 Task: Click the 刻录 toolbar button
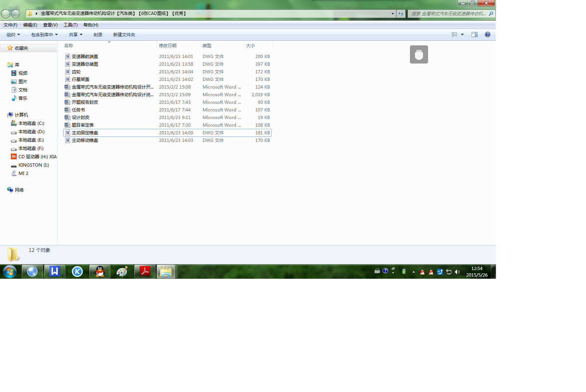pyautogui.click(x=98, y=35)
